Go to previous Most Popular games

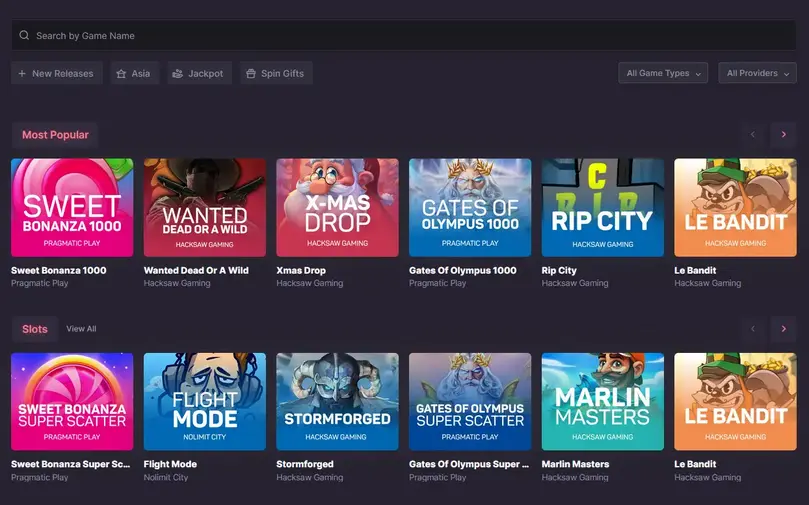(x=753, y=134)
